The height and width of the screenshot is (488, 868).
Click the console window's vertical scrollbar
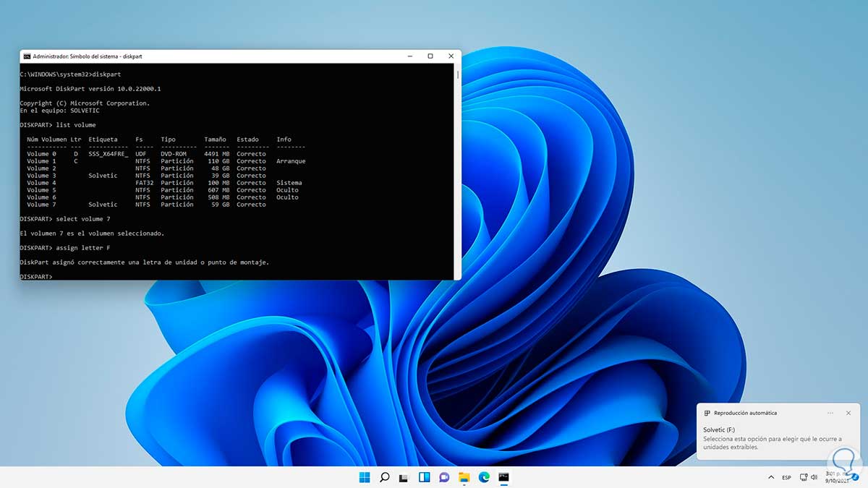point(457,174)
